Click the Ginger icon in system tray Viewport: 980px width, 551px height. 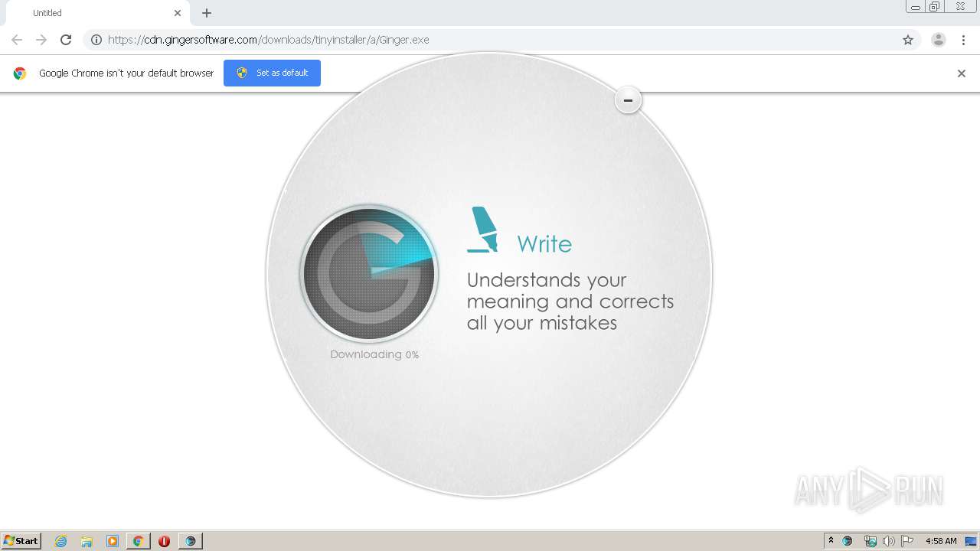point(848,541)
